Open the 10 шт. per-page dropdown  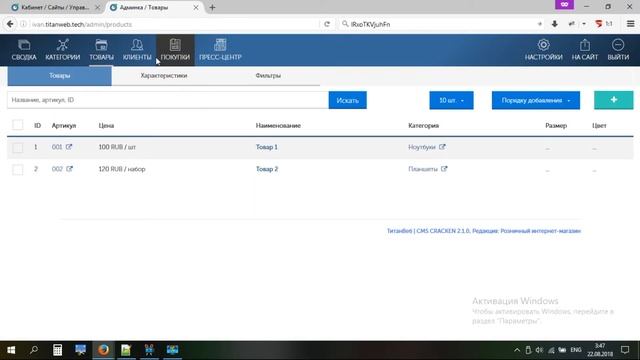(451, 100)
